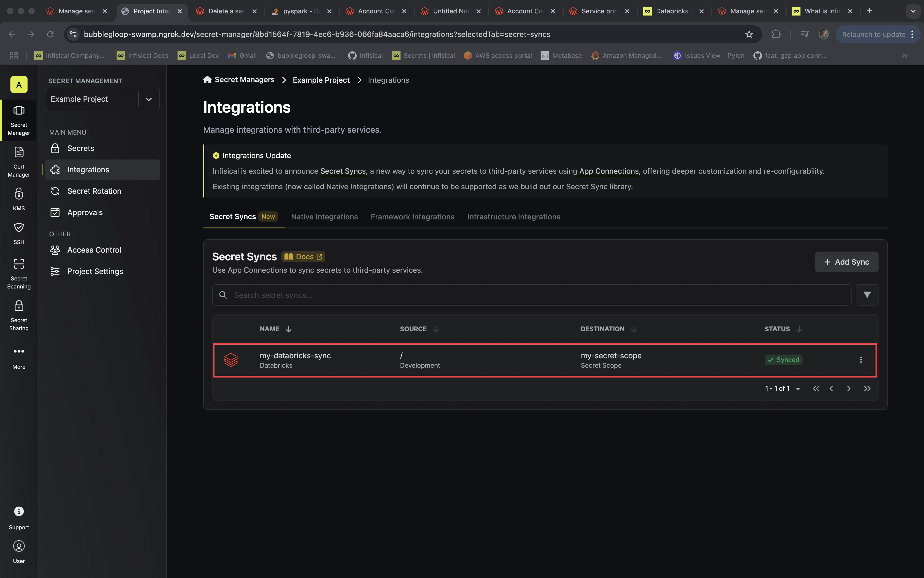Switch to Infrastructure Integrations tab
Viewport: 924px width, 578px height.
(x=514, y=217)
